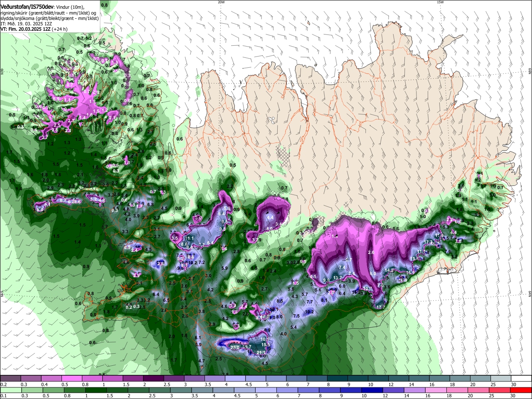532x399 pixels.
Task: Click the Veðurstofan/IS750dev title text
Action: tap(27, 6)
